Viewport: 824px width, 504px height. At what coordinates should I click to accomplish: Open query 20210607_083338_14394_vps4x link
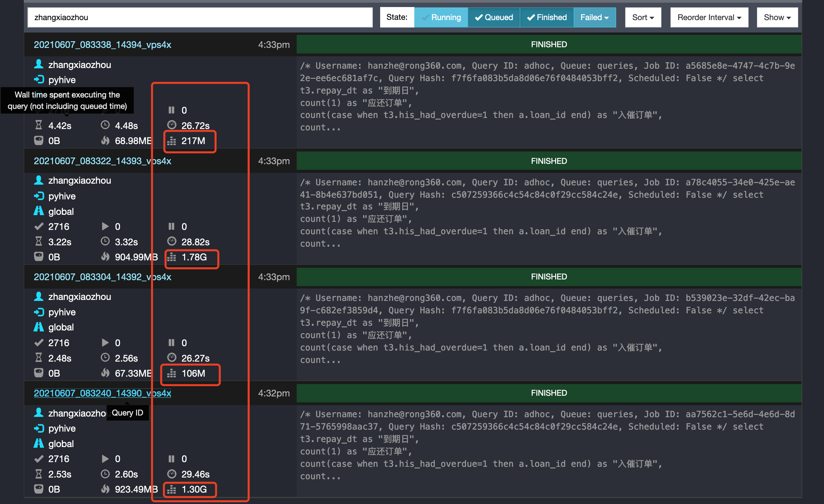(x=102, y=45)
